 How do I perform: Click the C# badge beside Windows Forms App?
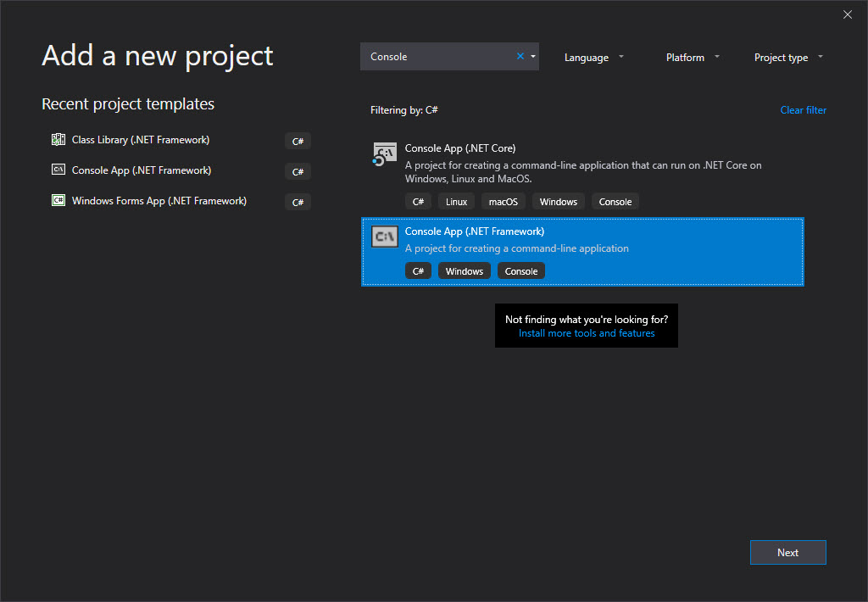pyautogui.click(x=298, y=202)
